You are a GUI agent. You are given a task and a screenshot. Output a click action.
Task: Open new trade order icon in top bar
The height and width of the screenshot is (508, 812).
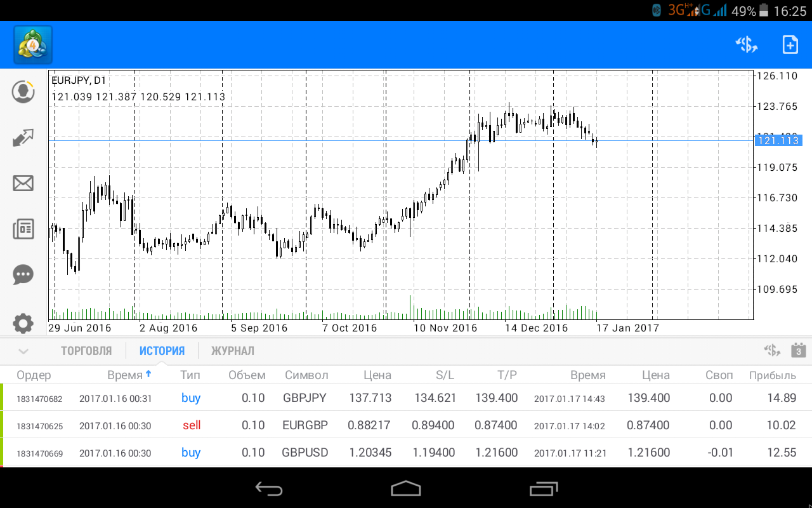click(747, 44)
